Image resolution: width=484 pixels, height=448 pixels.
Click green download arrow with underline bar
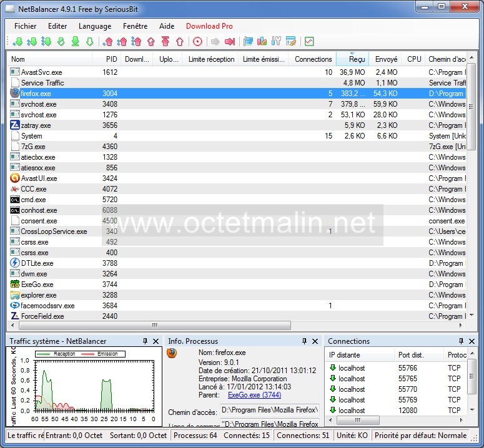coord(76,41)
